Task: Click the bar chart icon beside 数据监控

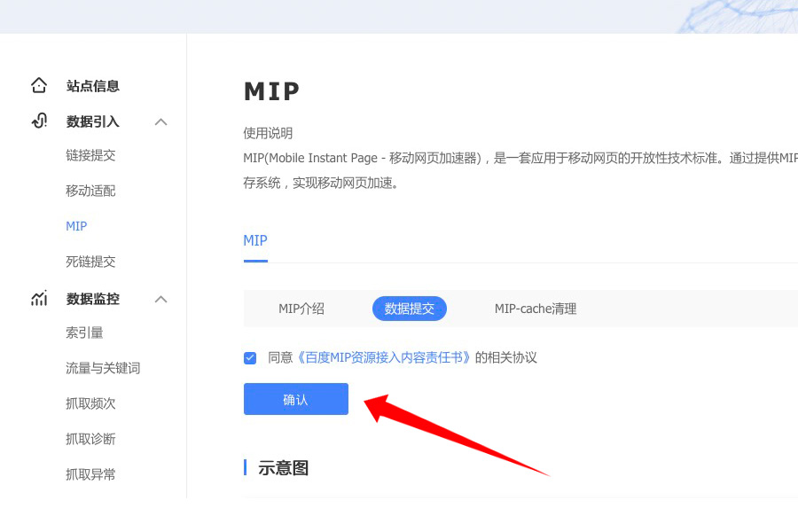Action: 39,299
